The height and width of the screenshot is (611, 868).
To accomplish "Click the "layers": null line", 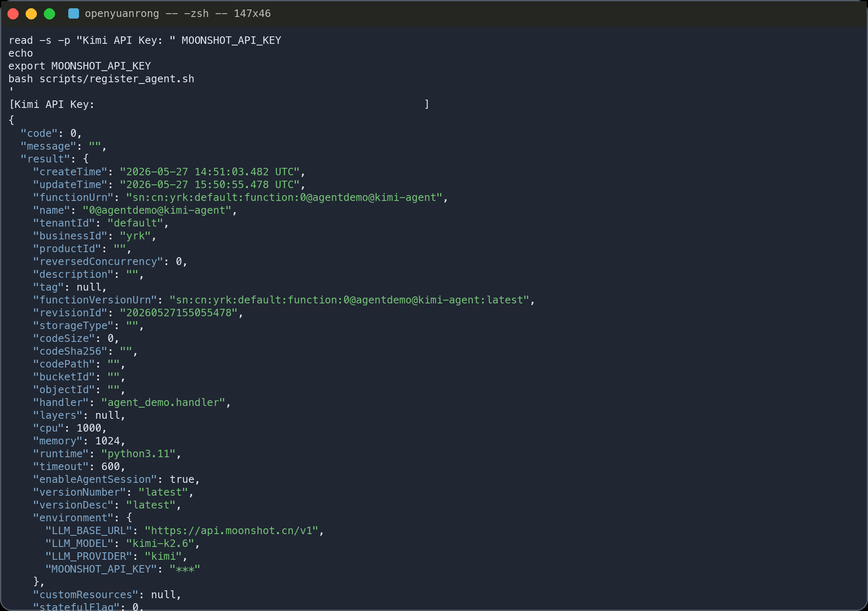I will coord(79,415).
